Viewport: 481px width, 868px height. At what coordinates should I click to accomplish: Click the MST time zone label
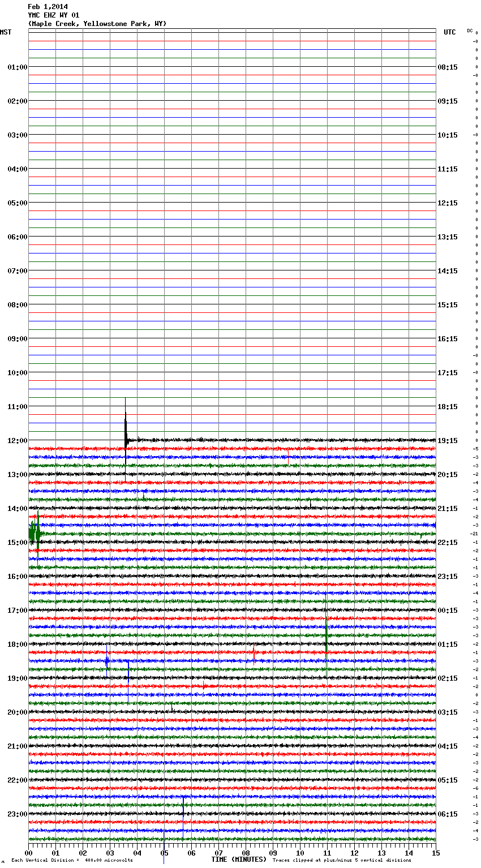[x=6, y=32]
